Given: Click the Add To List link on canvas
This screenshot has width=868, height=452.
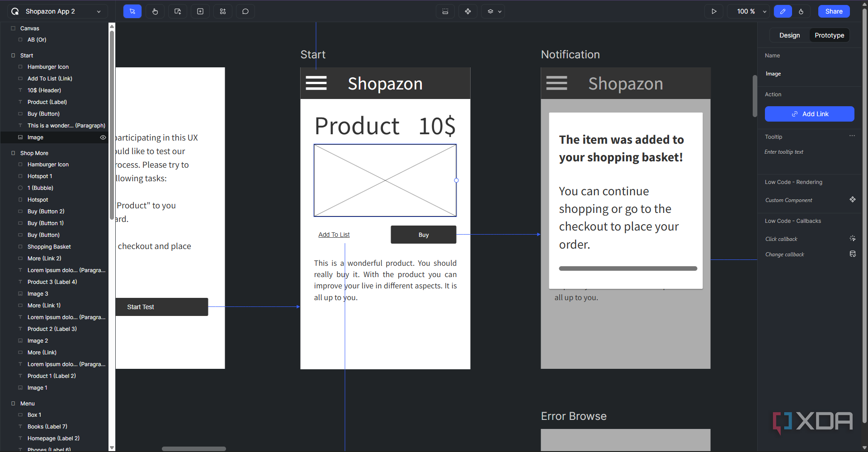Looking at the screenshot, I should 334,235.
